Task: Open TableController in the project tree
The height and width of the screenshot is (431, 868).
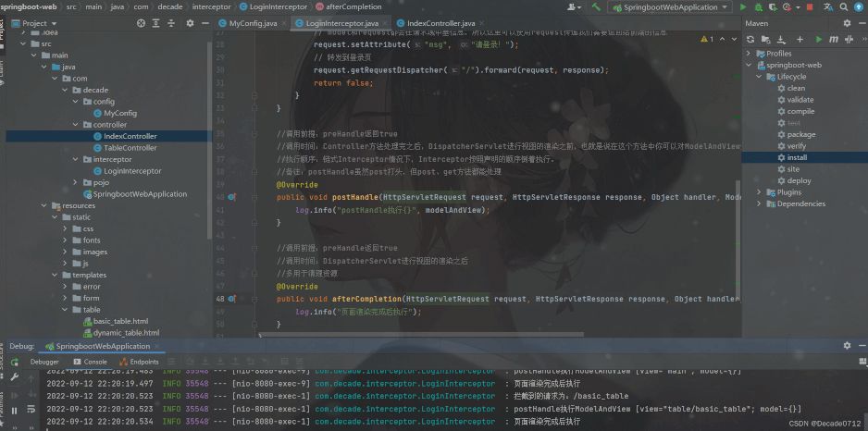Action: point(130,148)
